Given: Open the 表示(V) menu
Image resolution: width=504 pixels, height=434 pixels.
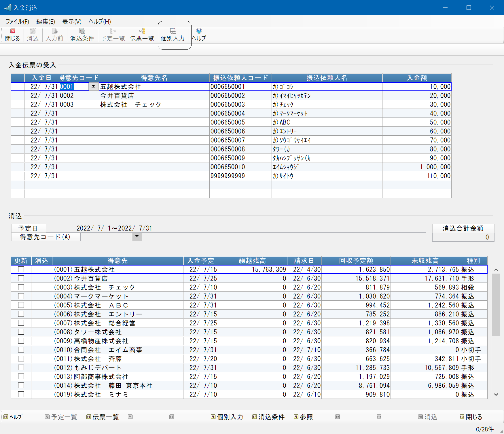Looking at the screenshot, I should [72, 22].
